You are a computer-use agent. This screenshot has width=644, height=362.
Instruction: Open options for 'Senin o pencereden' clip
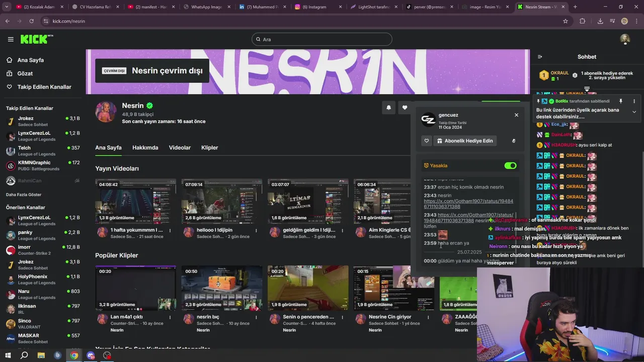342,317
